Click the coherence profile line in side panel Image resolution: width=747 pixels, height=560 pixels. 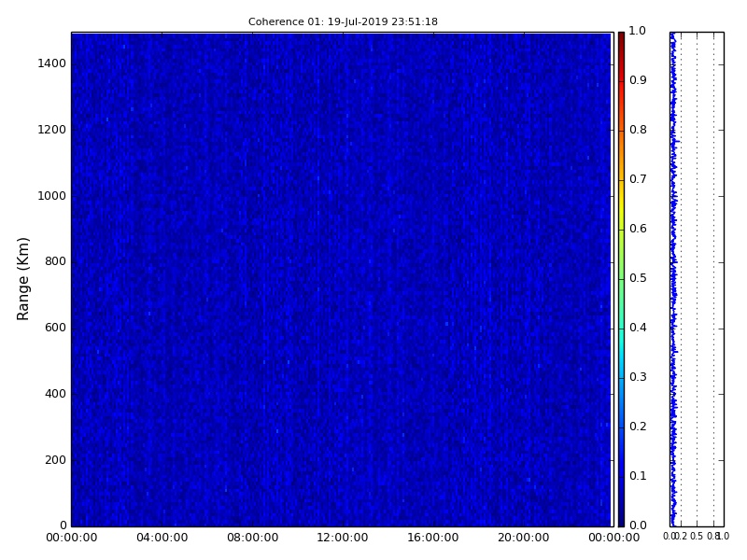click(672, 280)
